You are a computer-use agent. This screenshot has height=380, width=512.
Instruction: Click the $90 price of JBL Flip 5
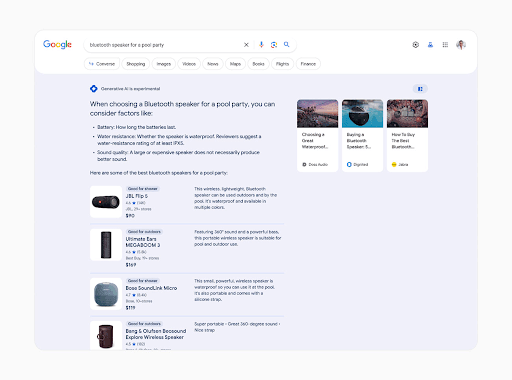pyautogui.click(x=130, y=216)
